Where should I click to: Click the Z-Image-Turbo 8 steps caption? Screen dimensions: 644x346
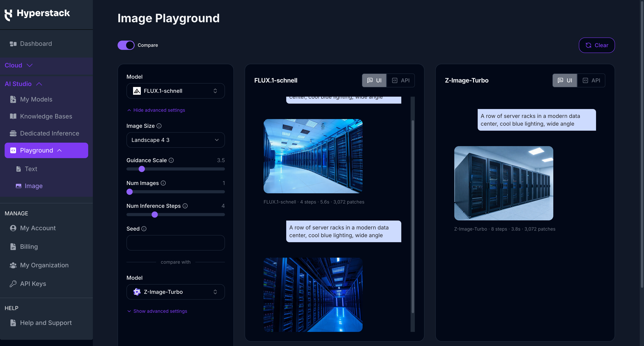coord(505,229)
